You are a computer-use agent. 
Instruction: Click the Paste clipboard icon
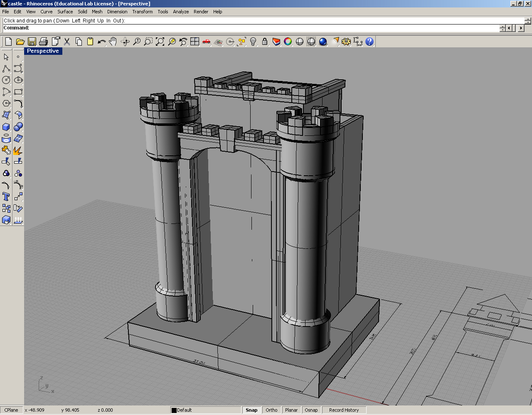[90, 42]
